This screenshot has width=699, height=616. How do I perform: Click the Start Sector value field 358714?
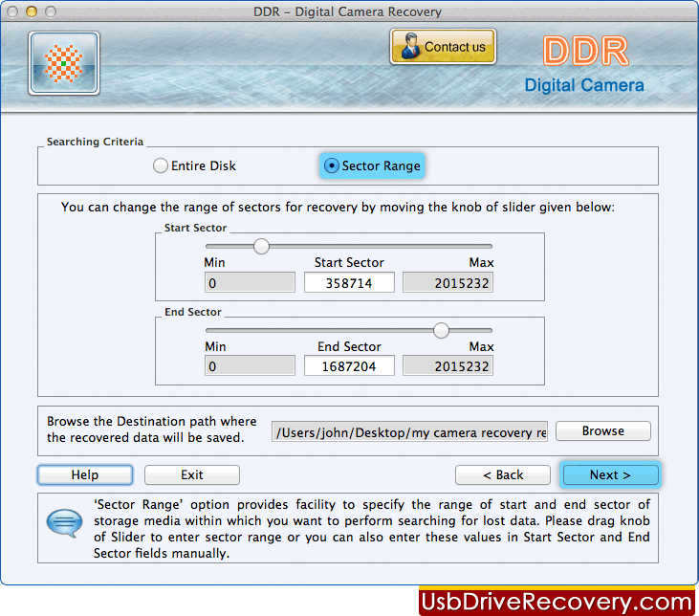tap(349, 283)
